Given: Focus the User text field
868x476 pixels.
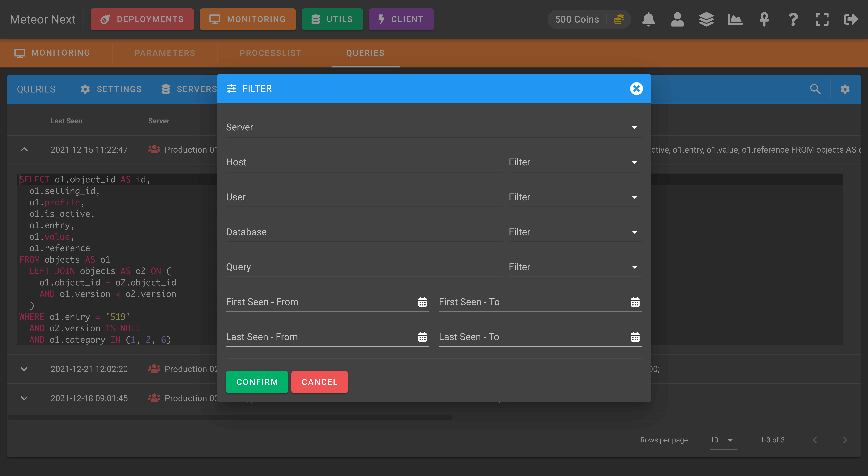Looking at the screenshot, I should [364, 197].
